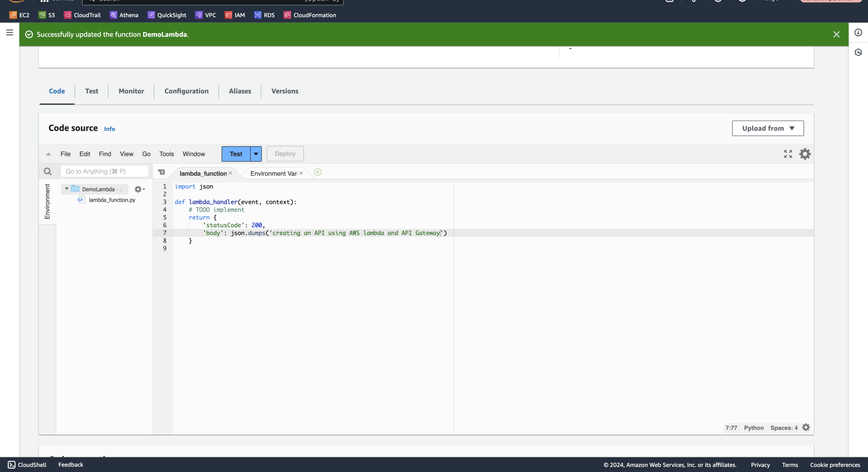Open the S3 service shortcut

(x=47, y=15)
